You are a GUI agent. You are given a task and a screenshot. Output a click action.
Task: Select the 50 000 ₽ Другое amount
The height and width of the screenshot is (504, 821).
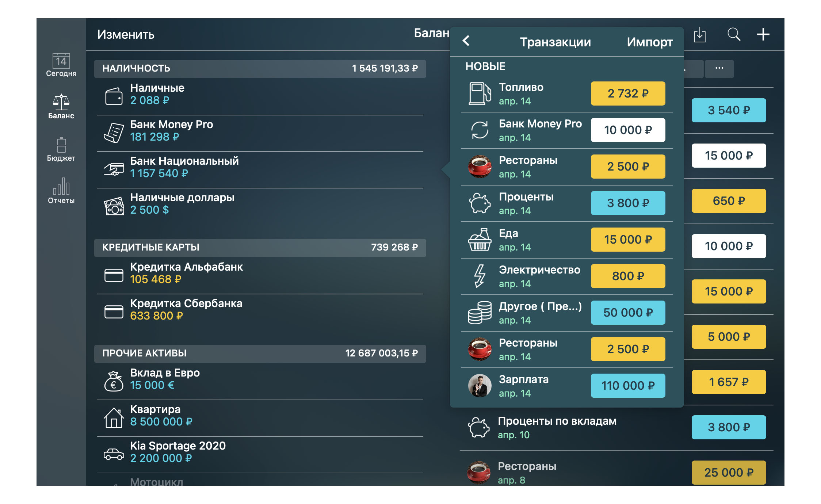pos(628,313)
